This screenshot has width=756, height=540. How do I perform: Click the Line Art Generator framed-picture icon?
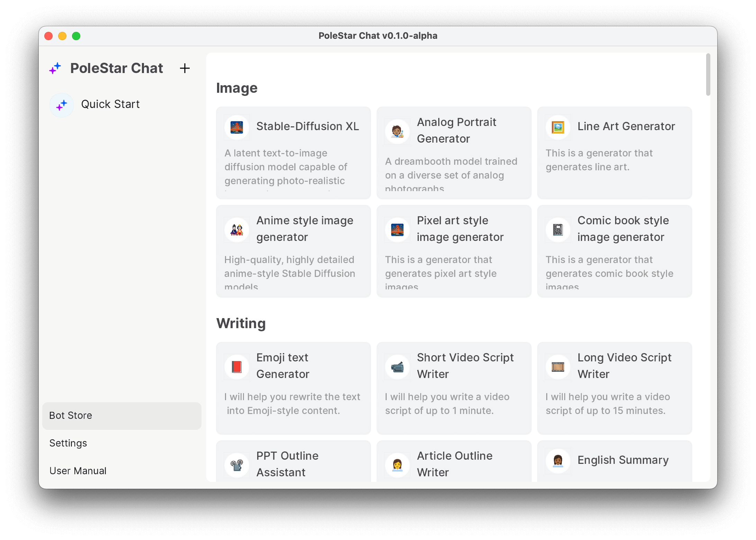558,127
